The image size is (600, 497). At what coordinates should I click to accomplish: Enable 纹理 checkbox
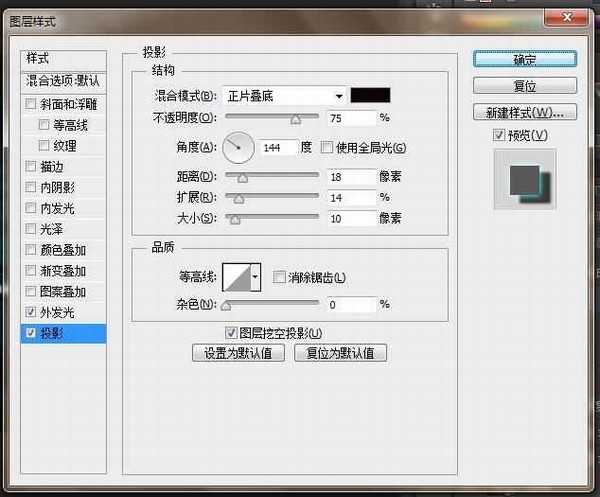click(x=44, y=145)
